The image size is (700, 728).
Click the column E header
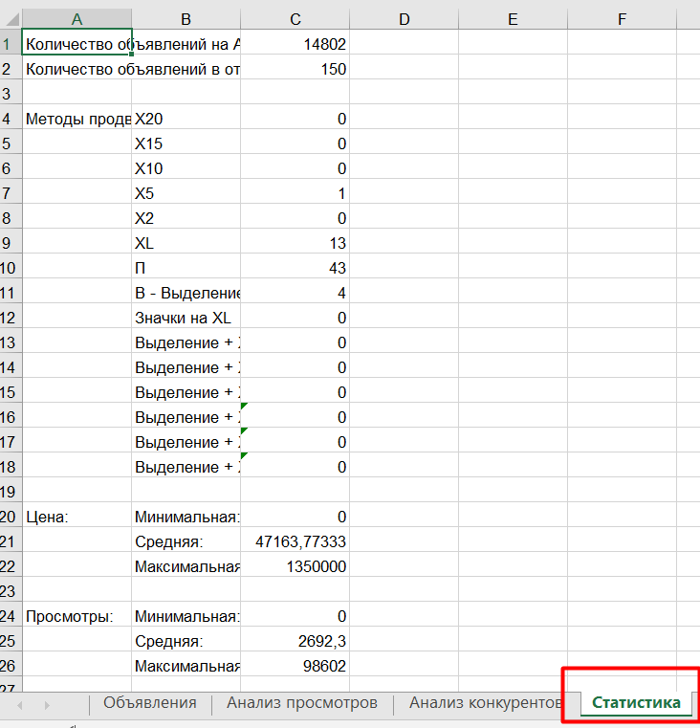pos(513,19)
